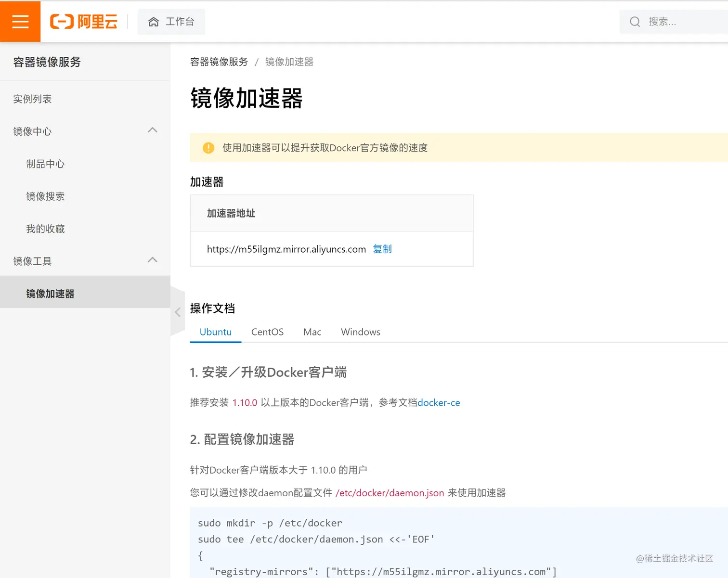
Task: Click the 容器镜像服务 breadcrumb link
Action: tap(219, 62)
